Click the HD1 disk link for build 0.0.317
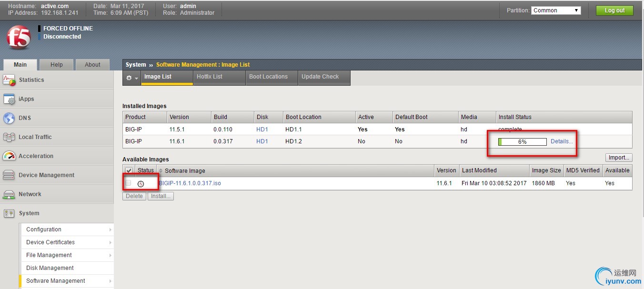Image resolution: width=644 pixels, height=289 pixels. tap(262, 141)
